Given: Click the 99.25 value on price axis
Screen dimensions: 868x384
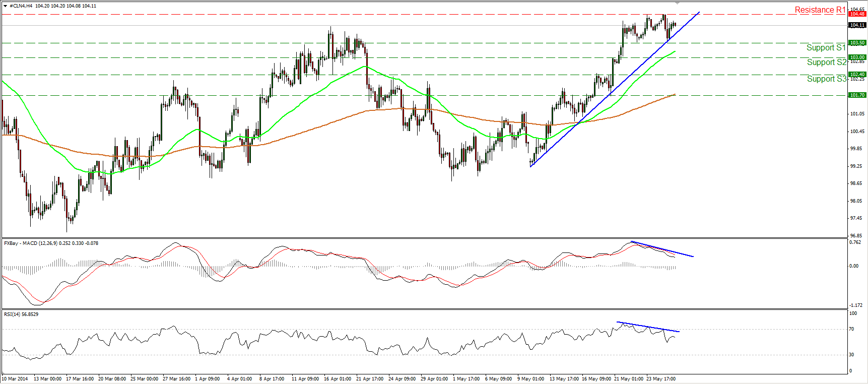Looking at the screenshot, I should 856,166.
